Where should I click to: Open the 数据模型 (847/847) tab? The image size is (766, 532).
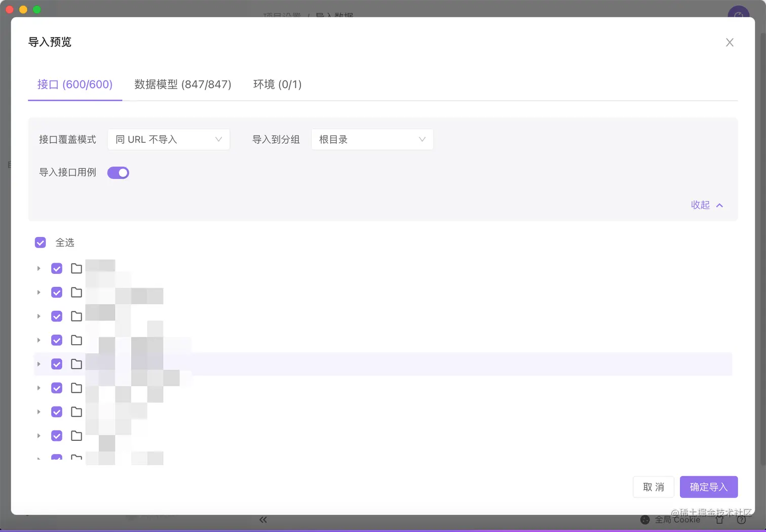point(183,84)
